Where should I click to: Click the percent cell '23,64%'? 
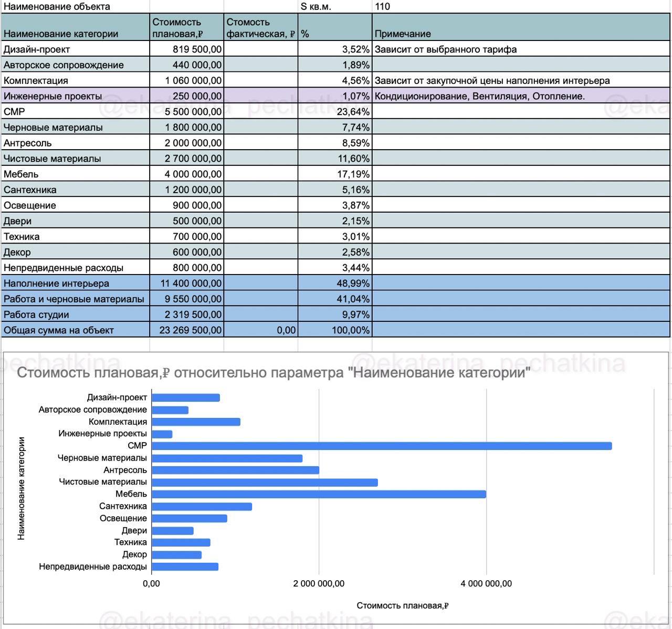(x=335, y=112)
